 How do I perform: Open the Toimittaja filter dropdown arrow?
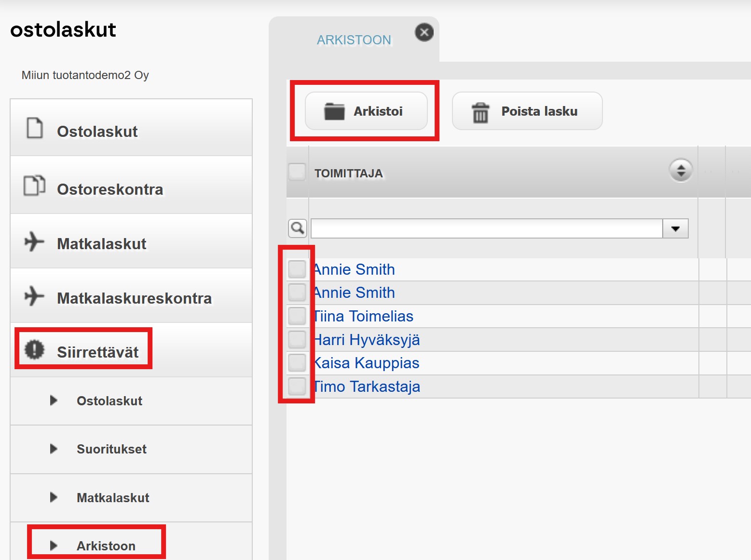click(x=675, y=228)
